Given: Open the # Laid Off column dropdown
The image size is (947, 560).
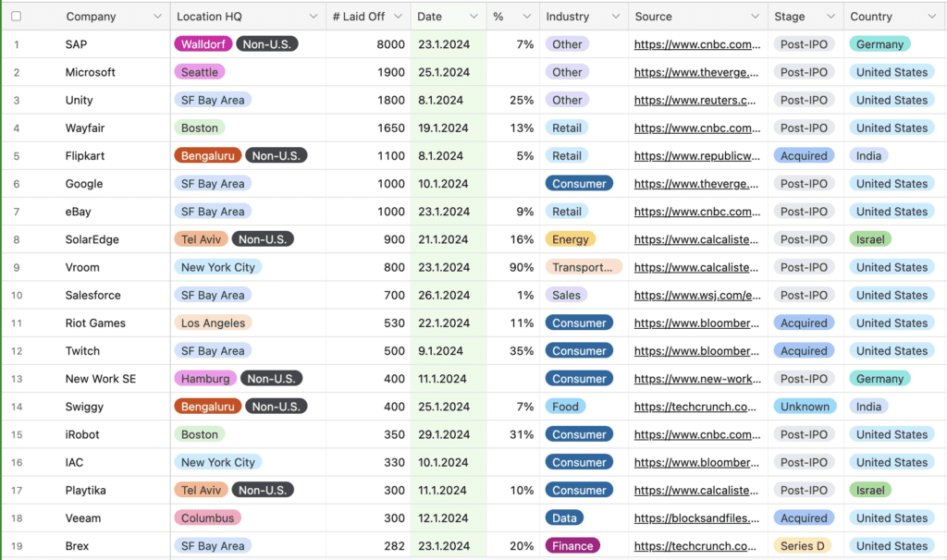Looking at the screenshot, I should 398,17.
